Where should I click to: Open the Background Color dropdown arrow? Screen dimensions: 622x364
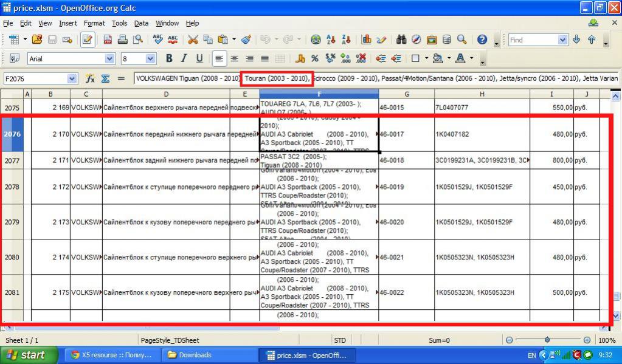449,59
